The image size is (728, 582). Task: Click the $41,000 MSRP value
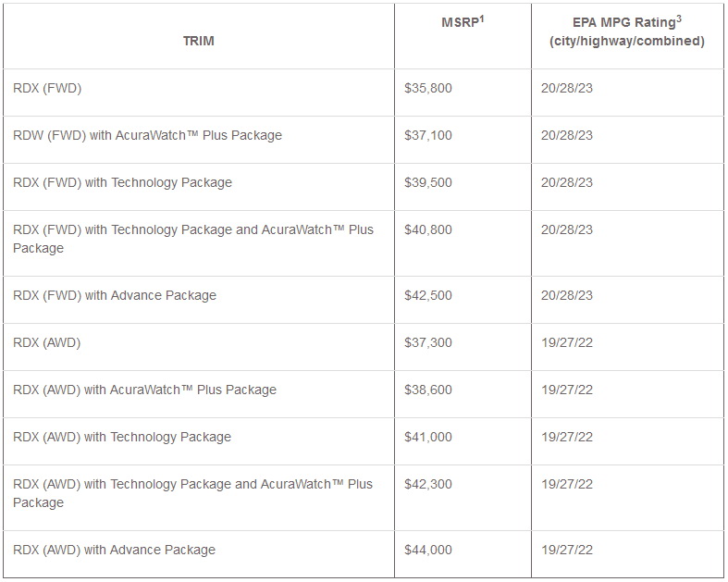[428, 437]
